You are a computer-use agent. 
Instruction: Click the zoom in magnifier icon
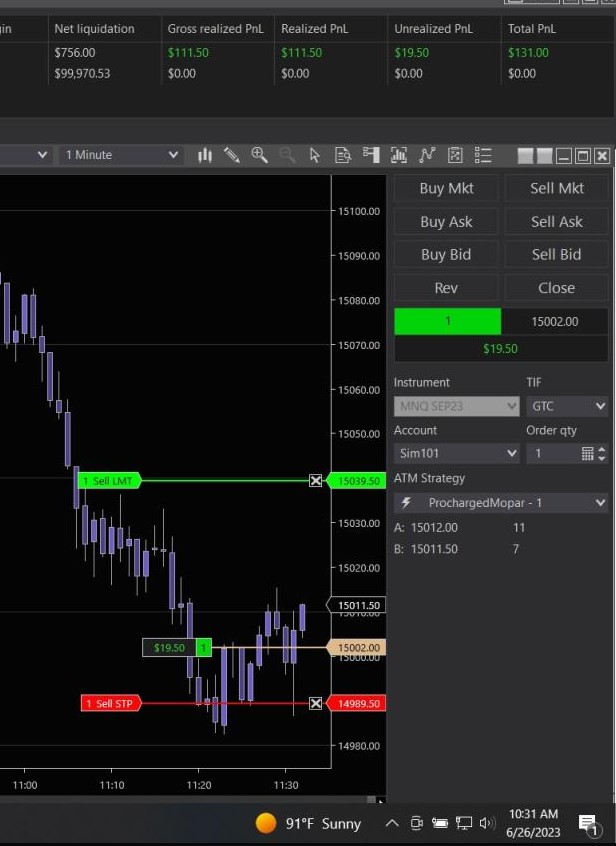click(x=259, y=155)
